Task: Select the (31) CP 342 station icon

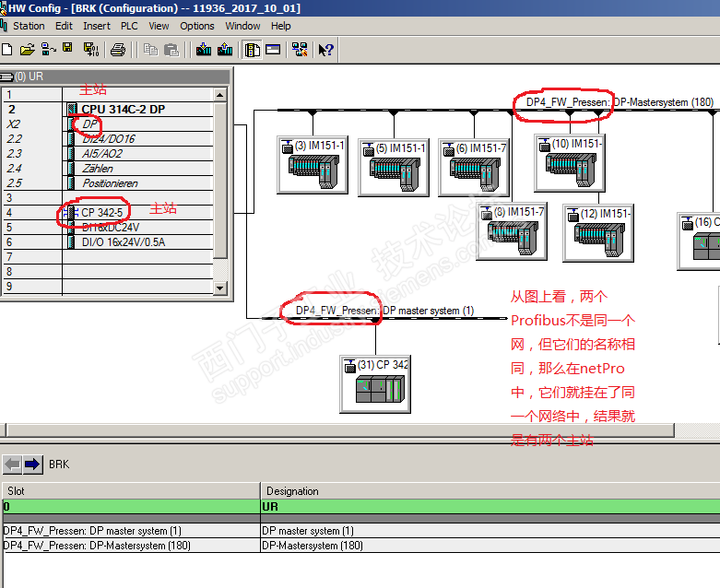Action: tap(375, 384)
